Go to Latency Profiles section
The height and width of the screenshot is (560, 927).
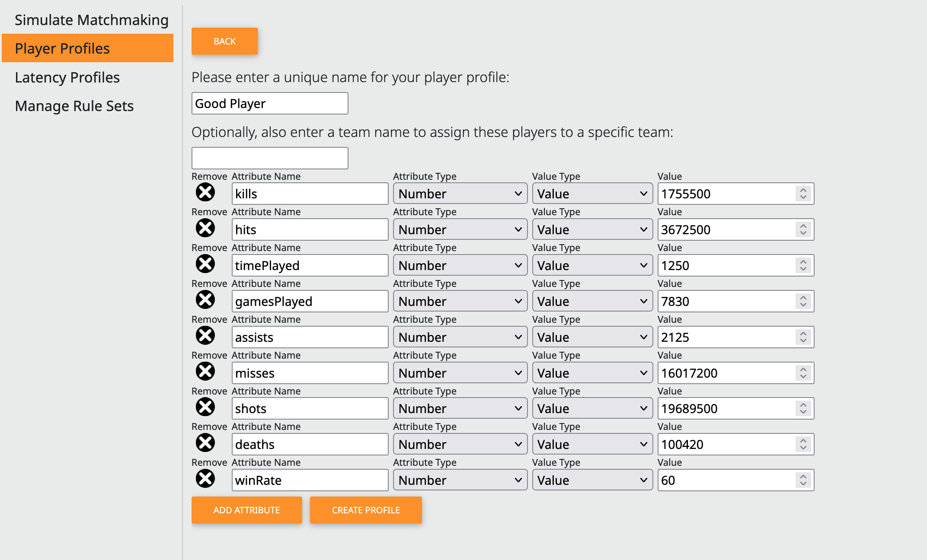click(x=67, y=77)
